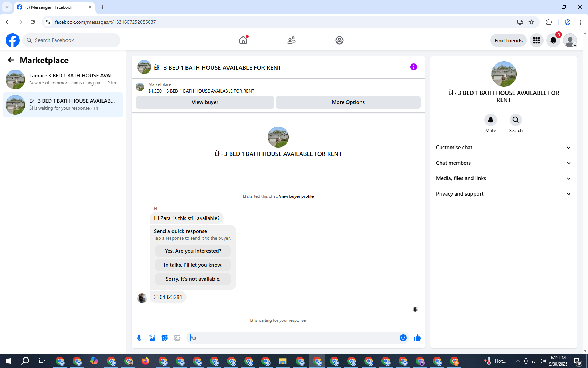The width and height of the screenshot is (588, 368).
Task: Open the notifications bell
Action: [x=553, y=40]
